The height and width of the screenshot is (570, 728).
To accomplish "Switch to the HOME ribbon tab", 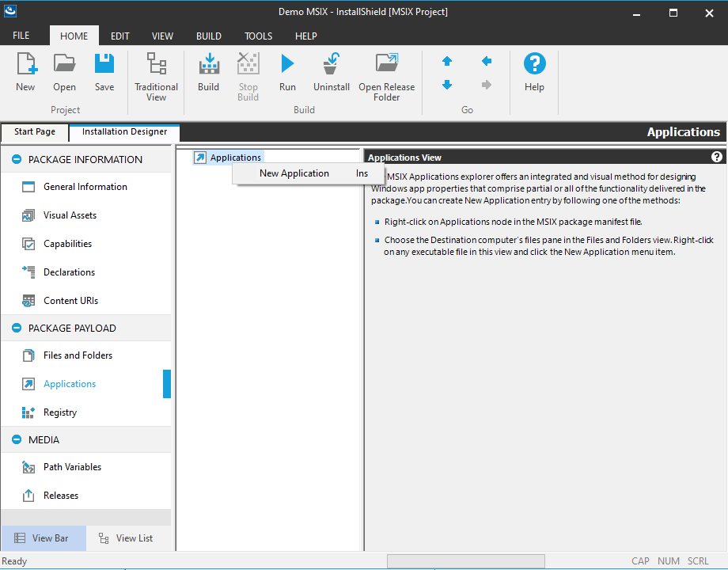I will [x=74, y=36].
